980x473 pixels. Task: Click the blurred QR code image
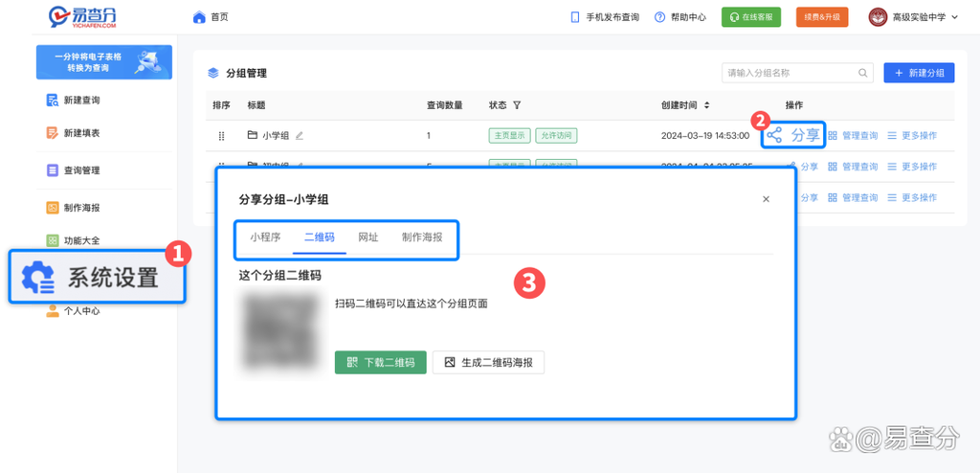[280, 332]
